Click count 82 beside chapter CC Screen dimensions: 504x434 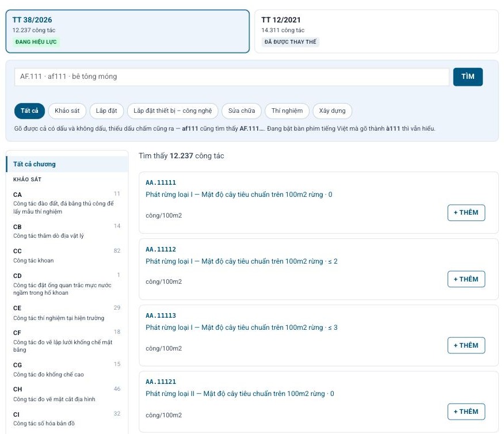117,251
